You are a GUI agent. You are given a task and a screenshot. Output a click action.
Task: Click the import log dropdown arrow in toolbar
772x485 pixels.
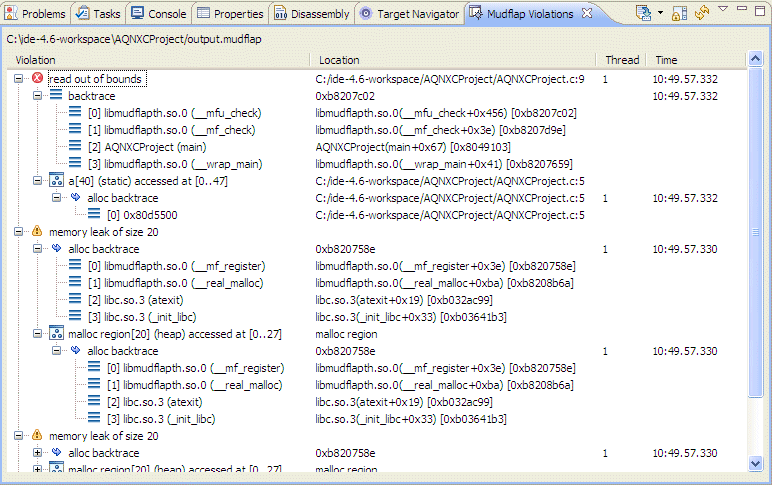pyautogui.click(x=661, y=14)
